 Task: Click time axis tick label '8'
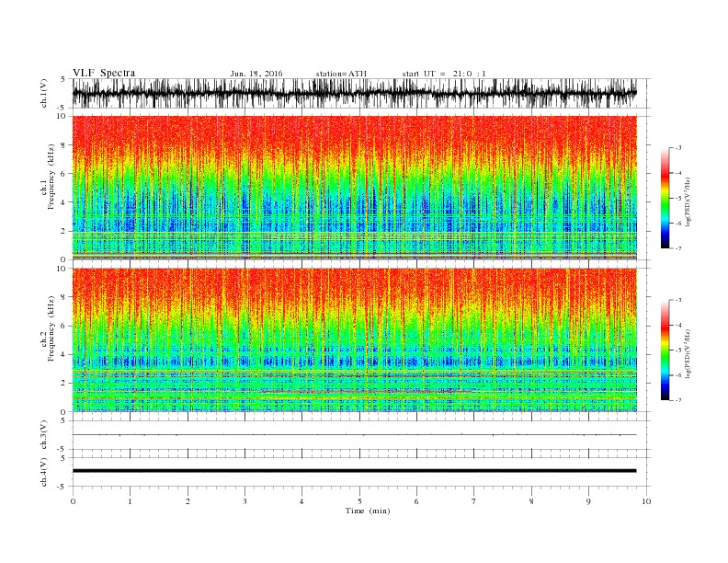point(531,501)
